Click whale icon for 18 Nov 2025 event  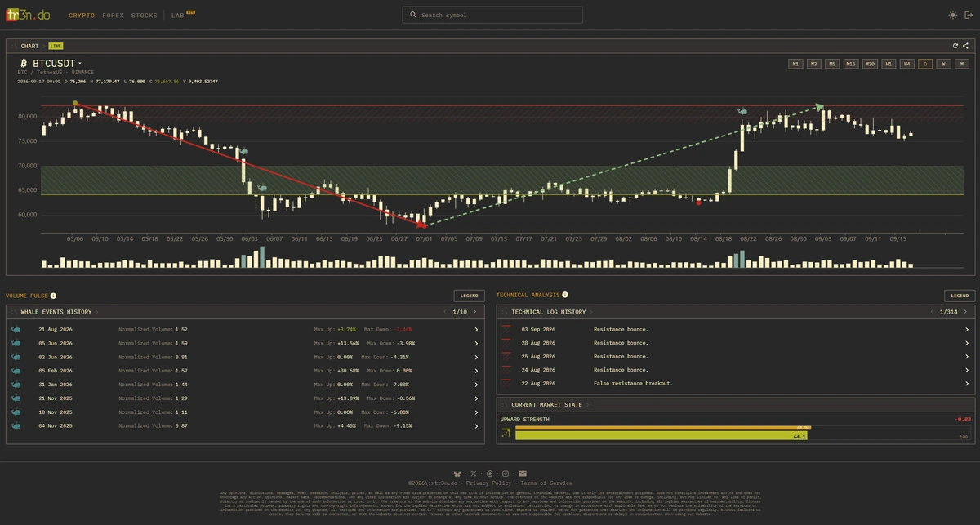(16, 412)
